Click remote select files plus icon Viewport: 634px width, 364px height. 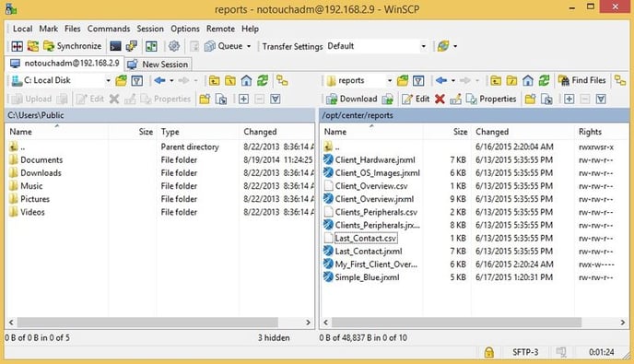569,100
